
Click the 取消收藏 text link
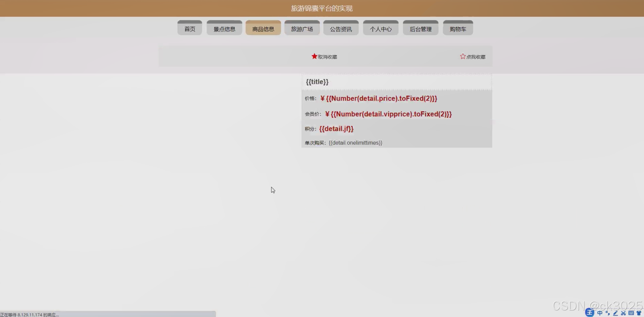pos(327,57)
